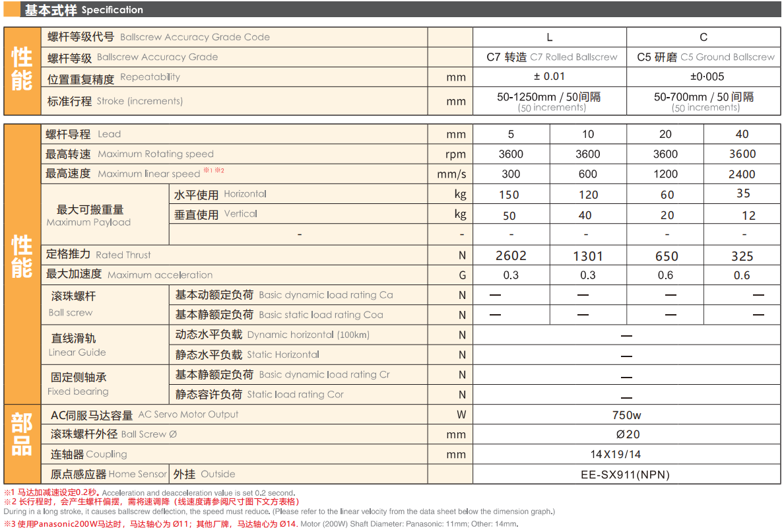
Task: Click the 50-700mm stroke range cell
Action: pyautogui.click(x=703, y=101)
